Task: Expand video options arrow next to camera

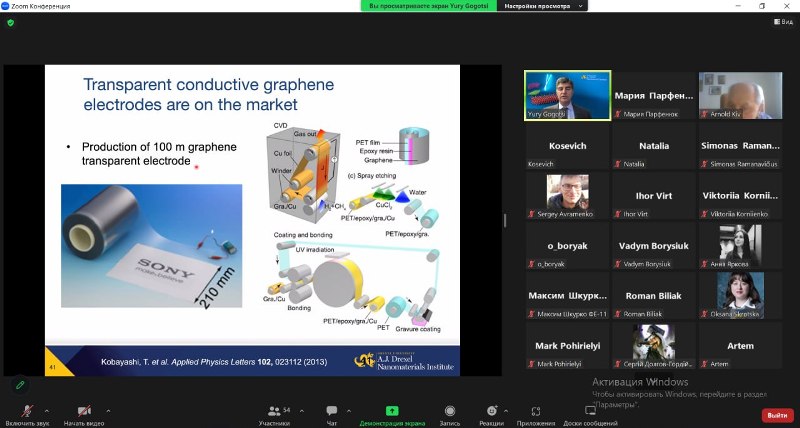Action: coord(108,411)
